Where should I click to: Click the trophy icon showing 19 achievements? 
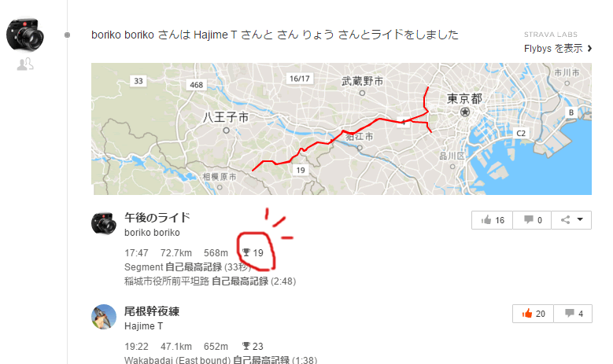tap(246, 252)
